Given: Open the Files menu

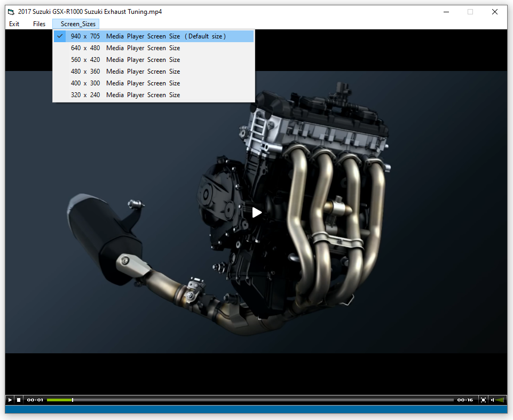Looking at the screenshot, I should click(x=40, y=24).
